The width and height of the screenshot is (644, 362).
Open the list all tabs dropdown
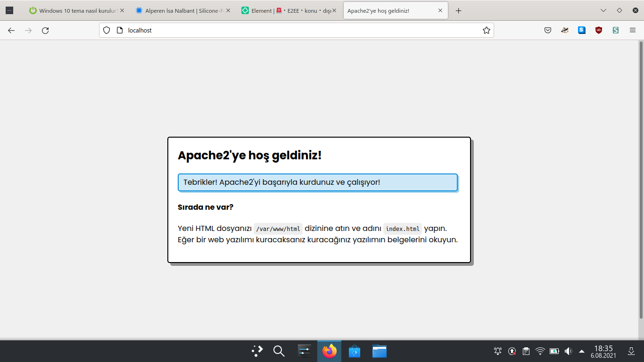tap(603, 10)
